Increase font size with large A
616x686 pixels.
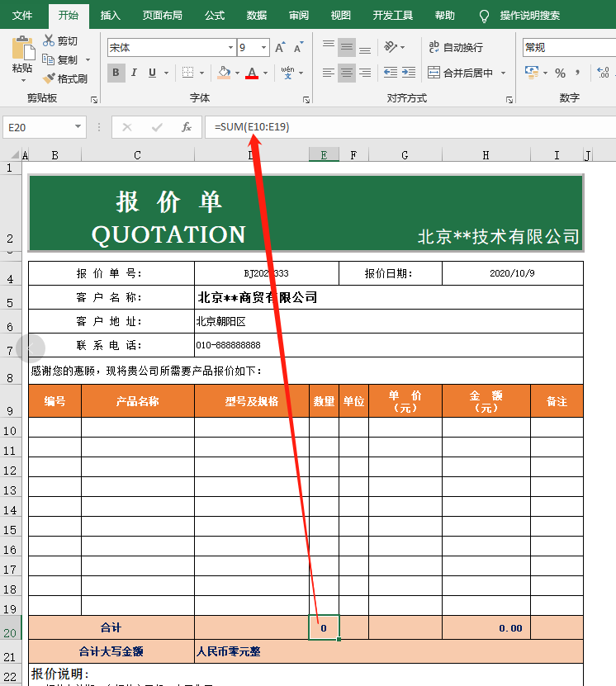coord(280,47)
